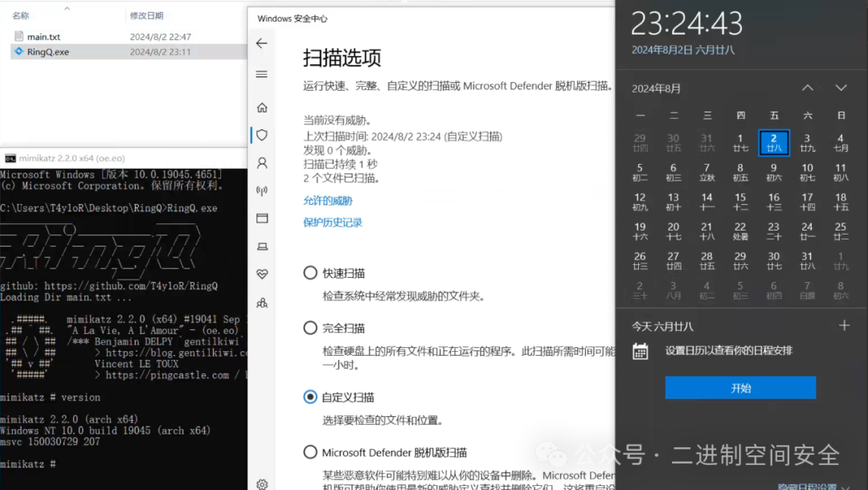Open the 保护历史记录 link
The width and height of the screenshot is (868, 490).
(333, 223)
